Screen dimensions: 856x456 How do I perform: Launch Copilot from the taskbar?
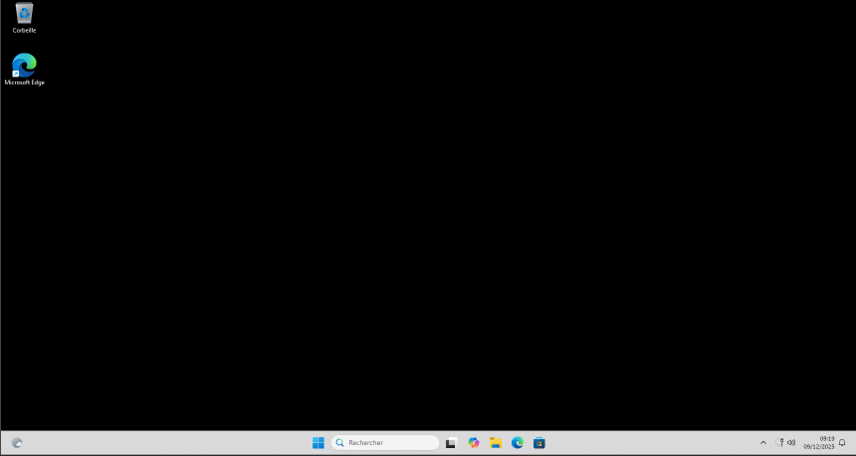tap(474, 443)
